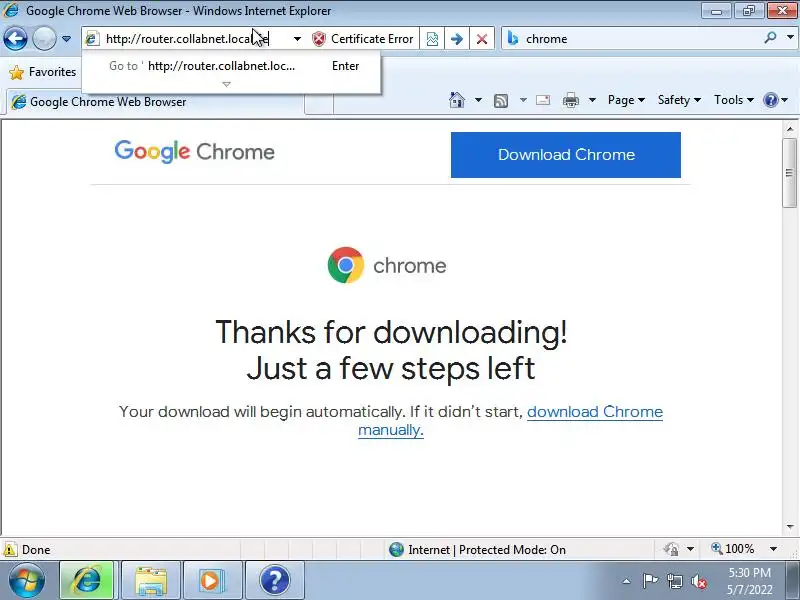Click the network tray icon
This screenshot has height=600, width=800.
point(674,581)
